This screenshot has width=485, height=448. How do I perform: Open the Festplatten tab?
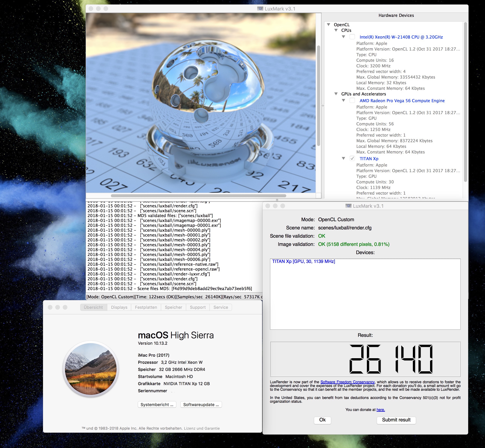point(146,307)
